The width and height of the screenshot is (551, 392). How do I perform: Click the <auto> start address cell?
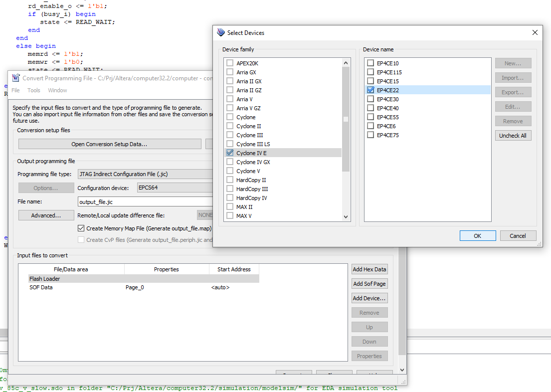(x=220, y=287)
